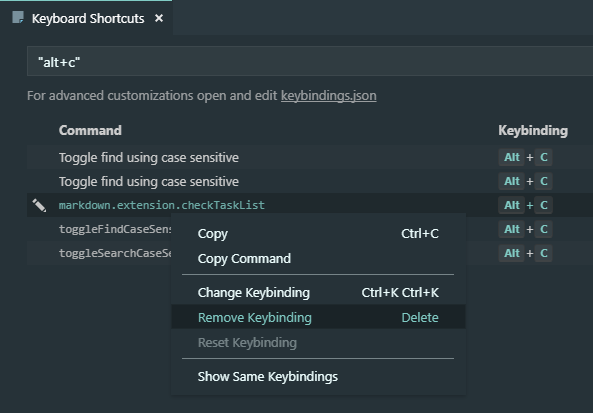Select second Toggle find using case sensitive row
Screen dimensions: 593x413
point(310,182)
